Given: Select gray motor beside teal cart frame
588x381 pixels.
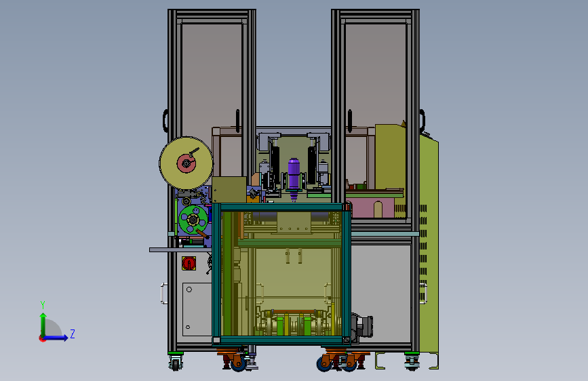Looking at the screenshot, I should click(362, 326).
